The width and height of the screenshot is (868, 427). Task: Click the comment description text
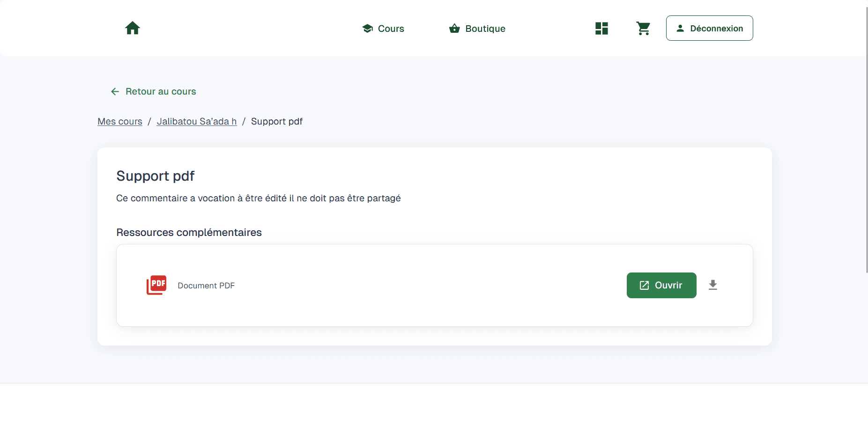tap(259, 198)
